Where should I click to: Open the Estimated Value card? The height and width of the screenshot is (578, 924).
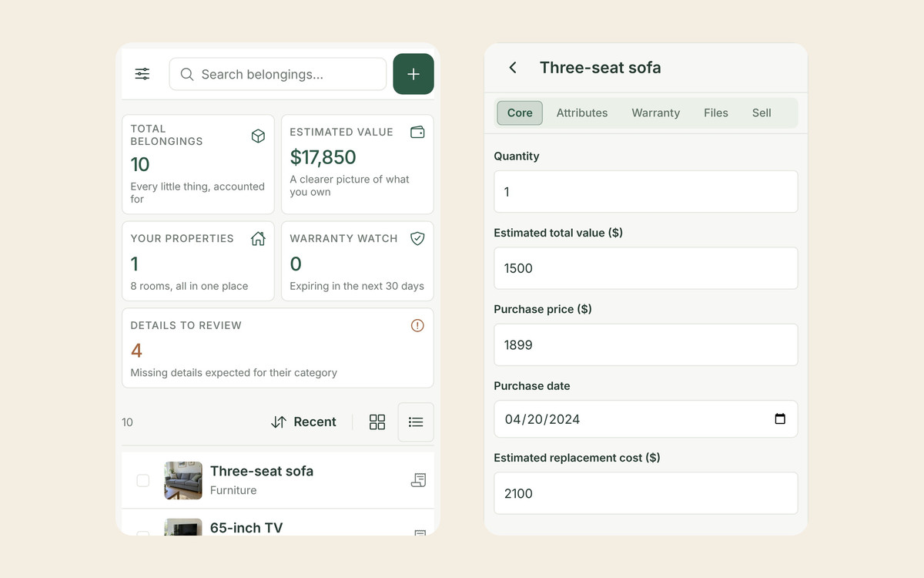357,164
